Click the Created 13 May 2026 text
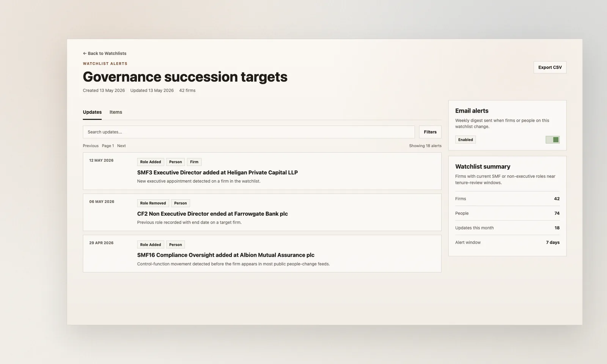Screen dimensions: 607x364 click(x=104, y=91)
